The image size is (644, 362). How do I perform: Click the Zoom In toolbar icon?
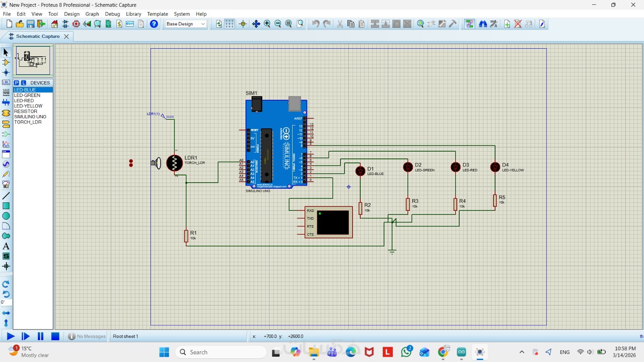click(267, 24)
